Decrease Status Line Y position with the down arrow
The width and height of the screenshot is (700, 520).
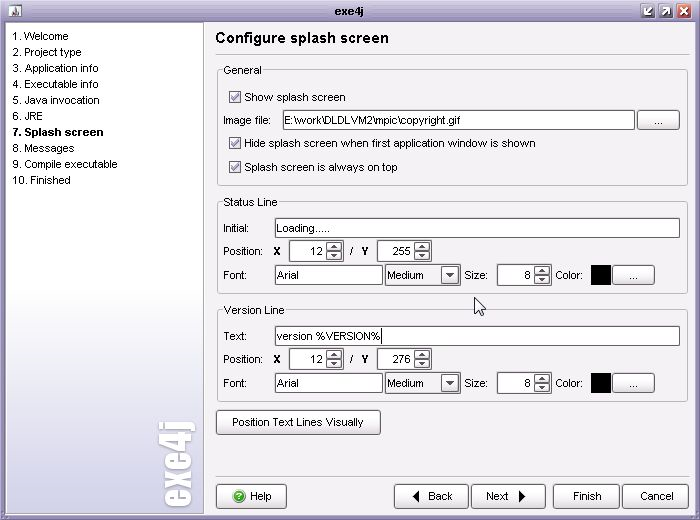[x=421, y=255]
